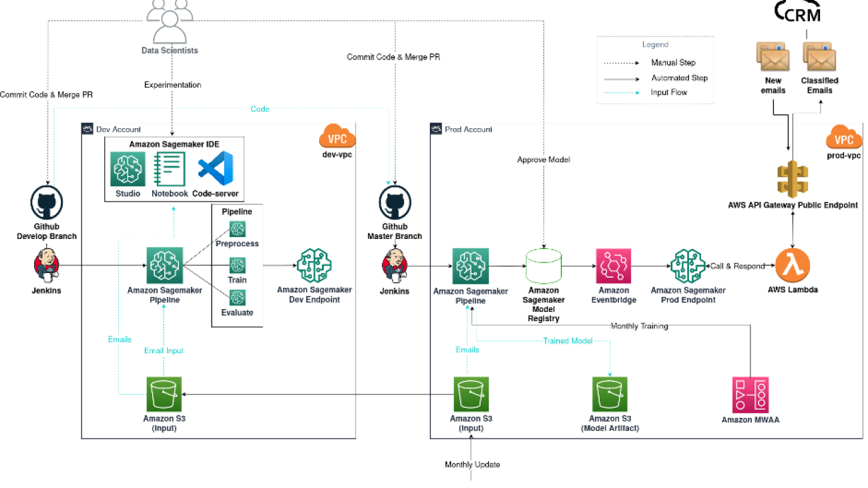Click the Dev Account label
868x488 pixels.
(120, 130)
